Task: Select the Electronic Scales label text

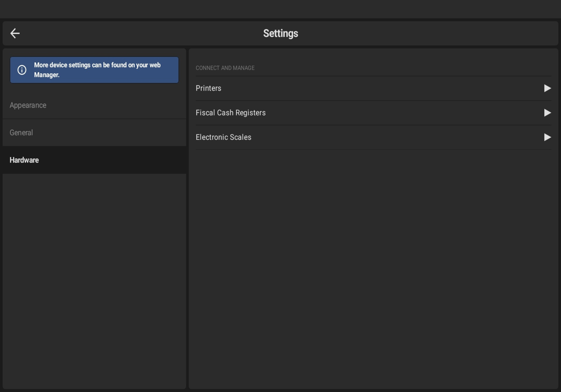Action: click(x=223, y=137)
